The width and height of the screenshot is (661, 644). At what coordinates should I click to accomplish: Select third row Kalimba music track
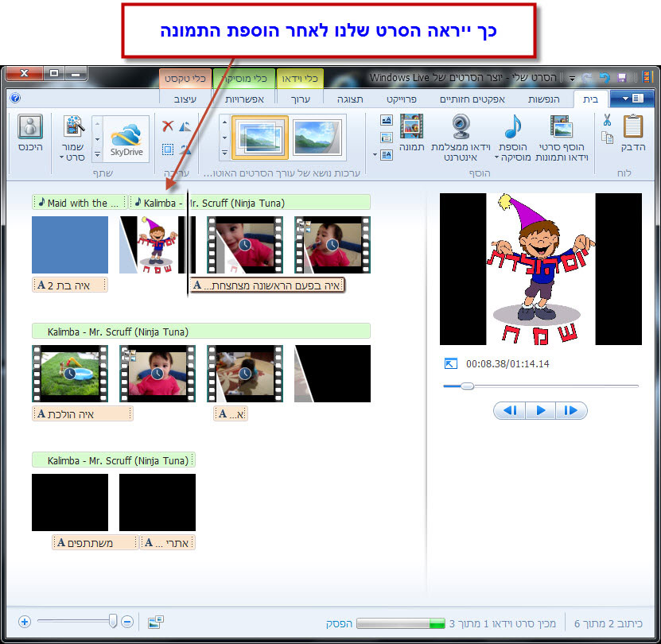114,460
